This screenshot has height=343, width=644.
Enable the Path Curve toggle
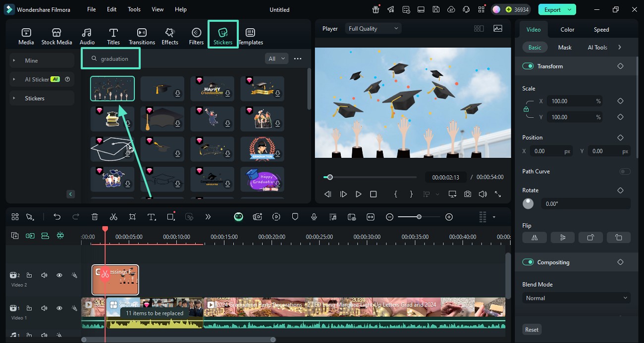point(625,172)
